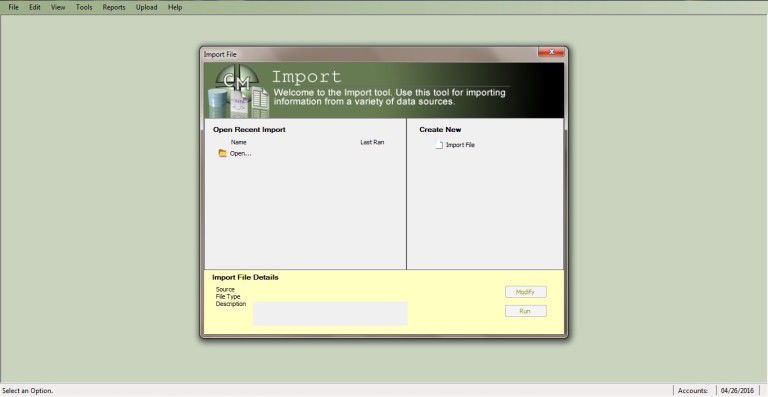
Task: Close the Import File dialog
Action: pos(551,51)
